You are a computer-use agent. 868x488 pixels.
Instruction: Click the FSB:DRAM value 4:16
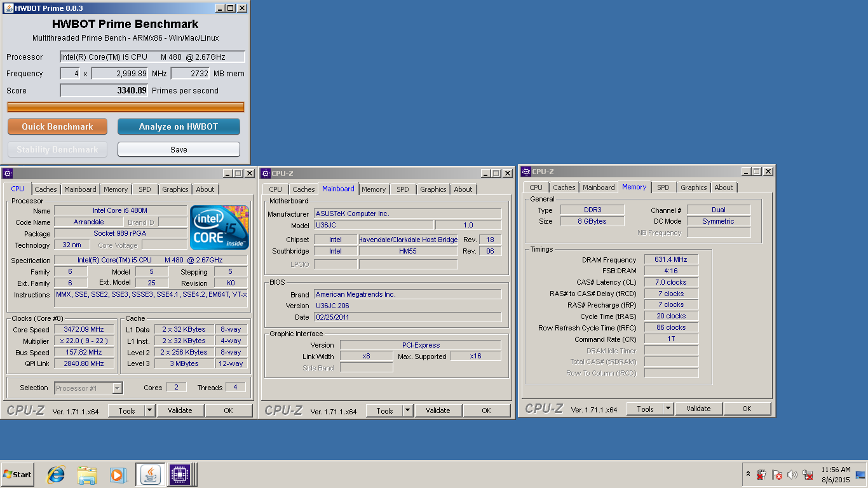tap(671, 271)
